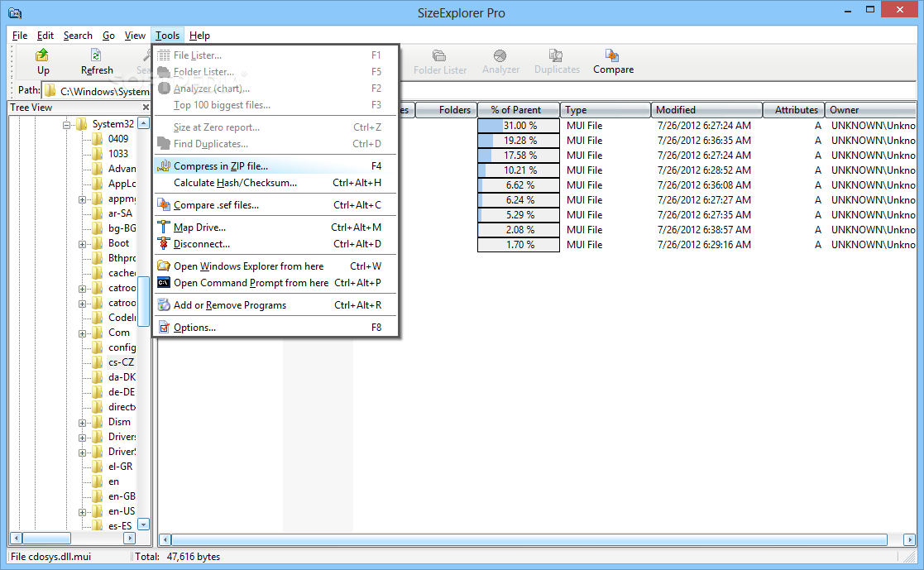Click tree view horizontal scroll left arrow
The image size is (924, 570).
17,539
